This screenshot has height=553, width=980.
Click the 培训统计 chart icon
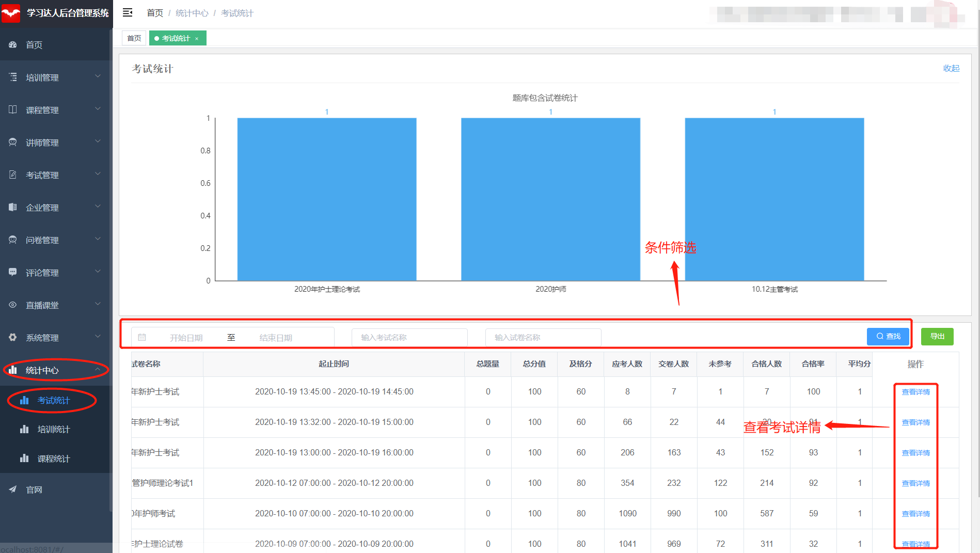(x=24, y=429)
